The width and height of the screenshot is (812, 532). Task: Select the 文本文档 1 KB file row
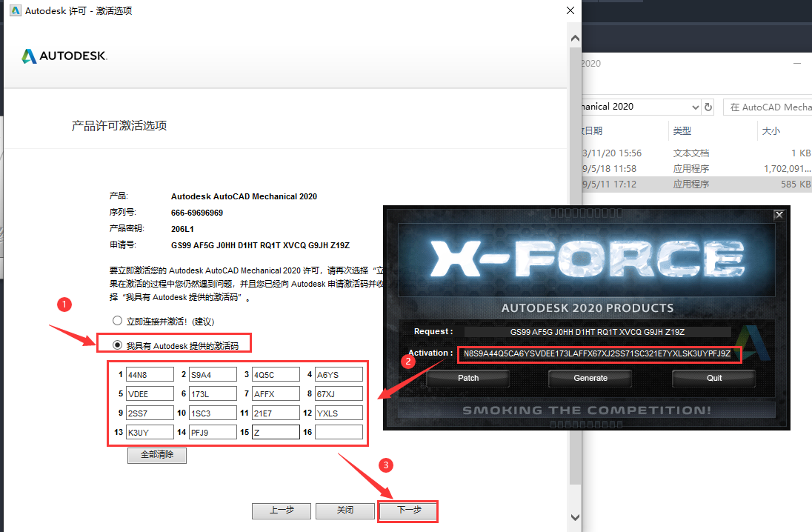pos(696,153)
